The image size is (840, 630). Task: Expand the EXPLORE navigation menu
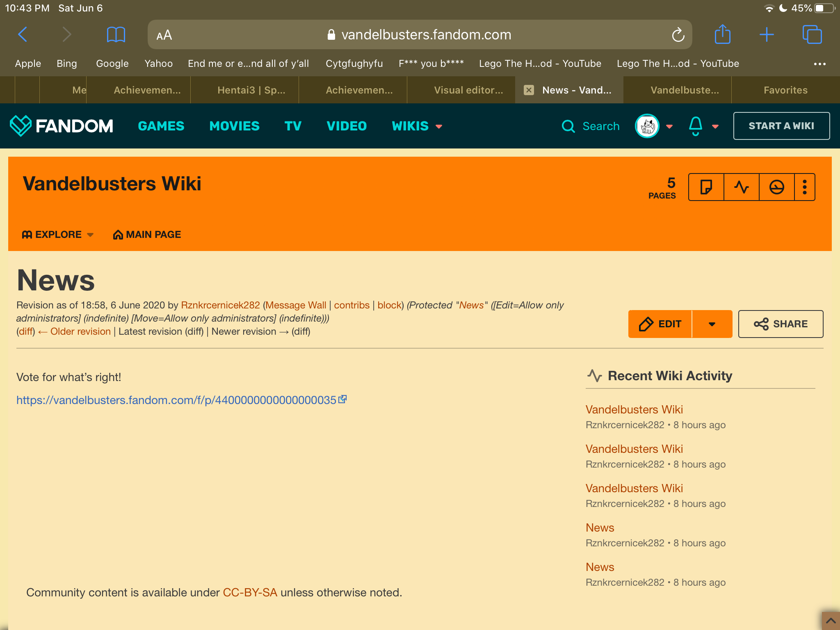pyautogui.click(x=58, y=235)
